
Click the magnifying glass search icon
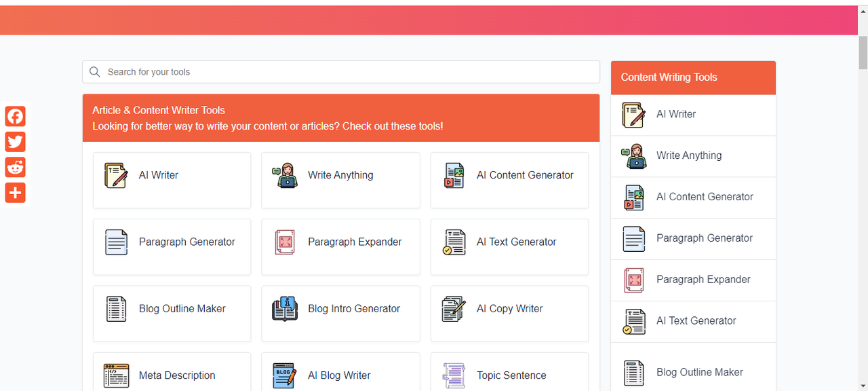pos(95,72)
